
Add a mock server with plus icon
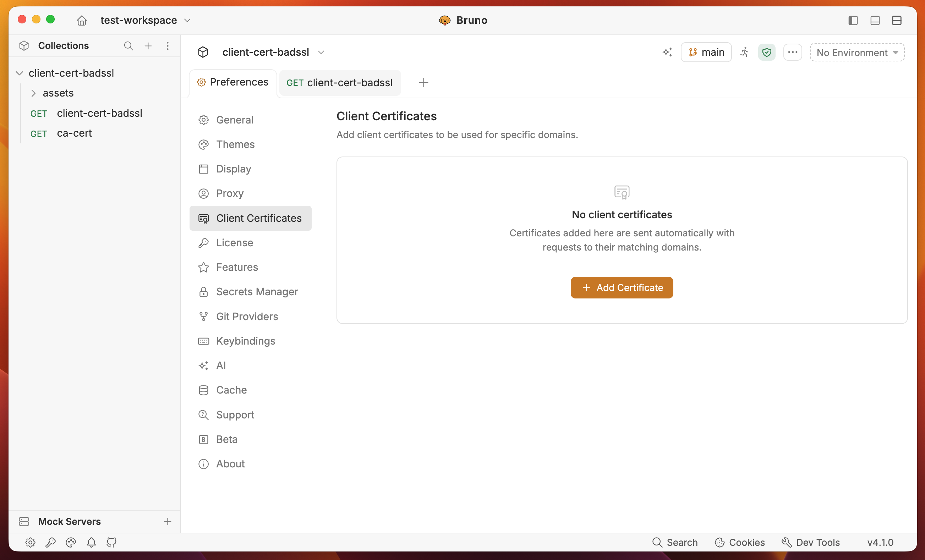168,521
